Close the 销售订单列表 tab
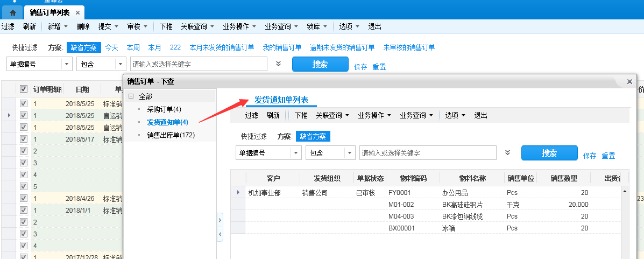 (77, 12)
